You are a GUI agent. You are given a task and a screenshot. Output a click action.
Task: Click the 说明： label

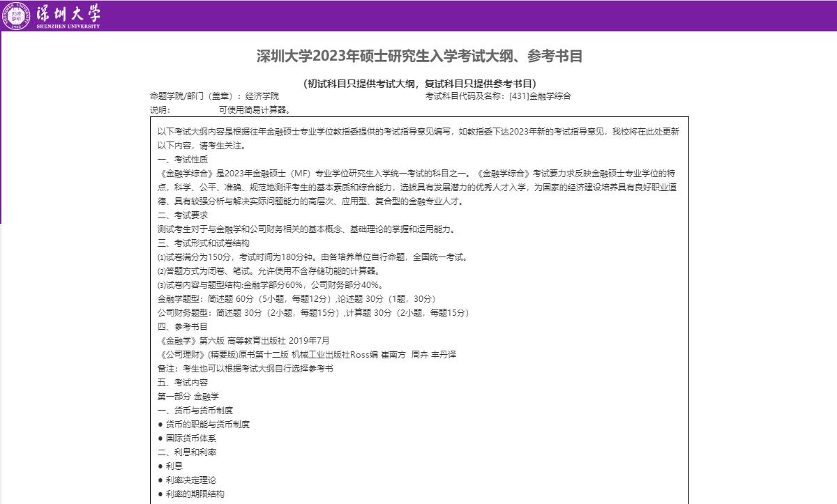160,110
